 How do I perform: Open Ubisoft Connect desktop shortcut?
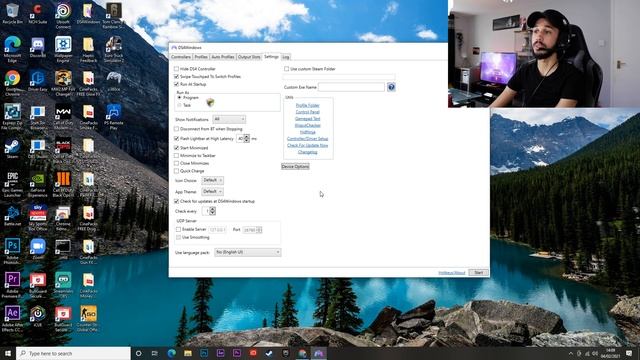[x=63, y=15]
